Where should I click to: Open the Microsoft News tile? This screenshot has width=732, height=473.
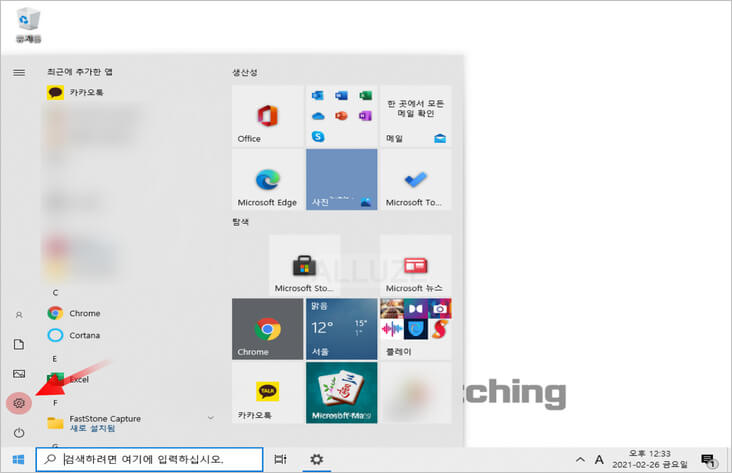click(415, 265)
